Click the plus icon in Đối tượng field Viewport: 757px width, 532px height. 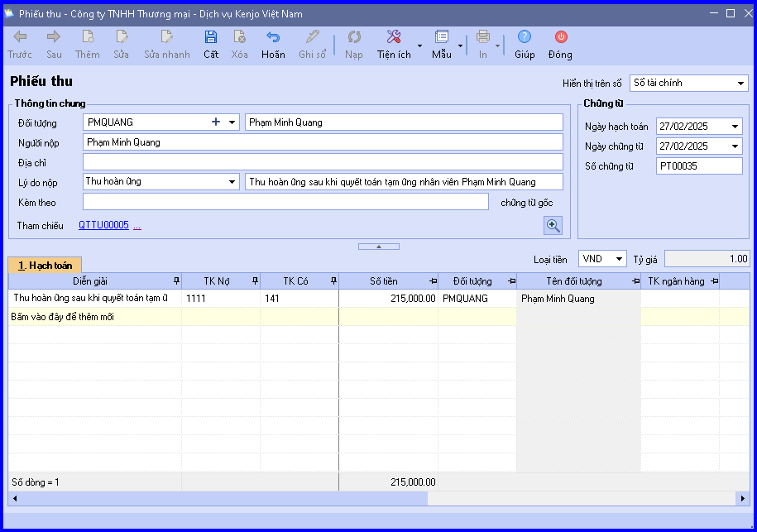216,122
